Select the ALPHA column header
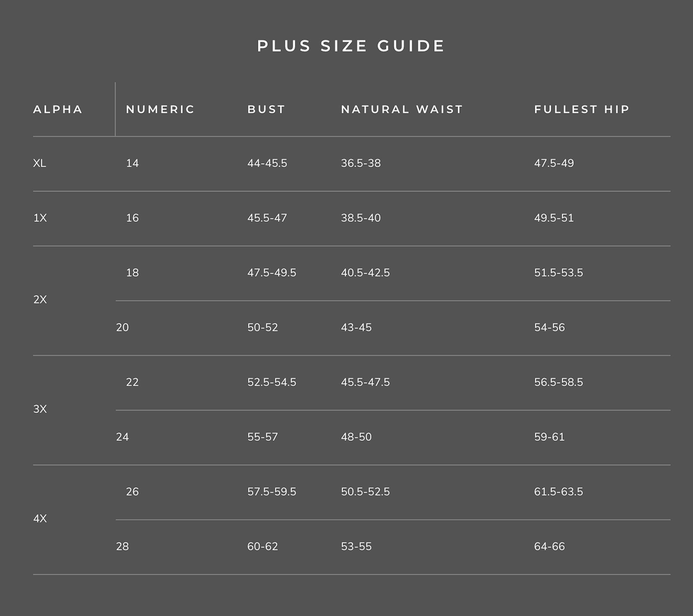The width and height of the screenshot is (693, 616). click(x=58, y=109)
